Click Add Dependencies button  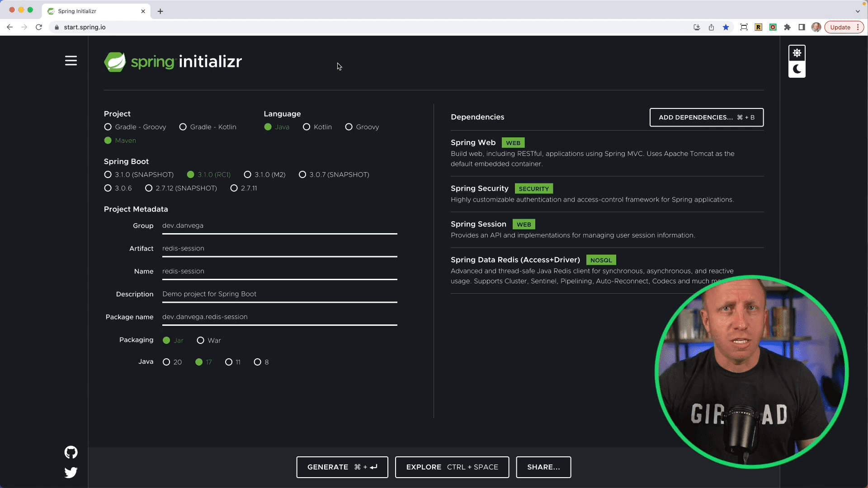(x=706, y=117)
